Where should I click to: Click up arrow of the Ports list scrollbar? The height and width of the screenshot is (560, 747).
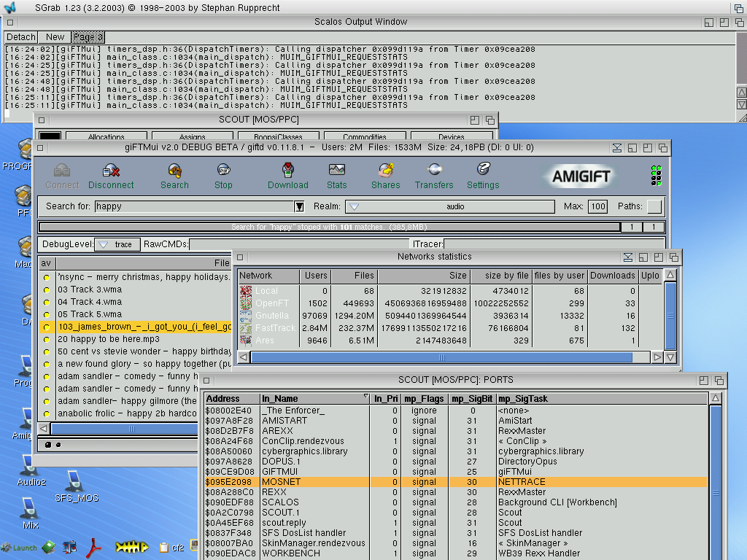tap(716, 398)
